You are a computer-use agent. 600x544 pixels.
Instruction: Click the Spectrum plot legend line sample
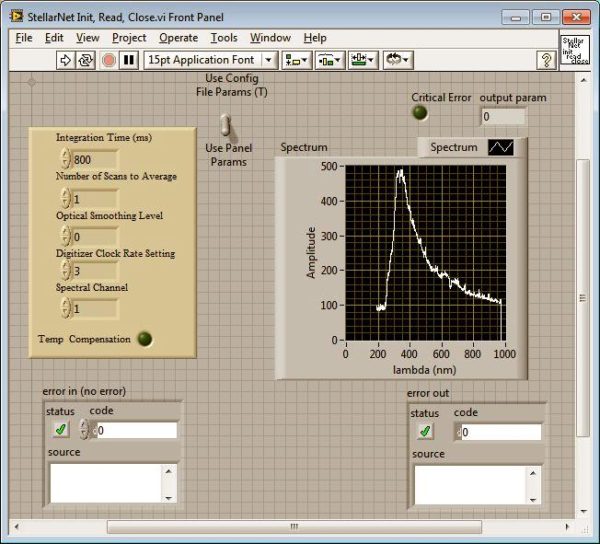pyautogui.click(x=501, y=147)
